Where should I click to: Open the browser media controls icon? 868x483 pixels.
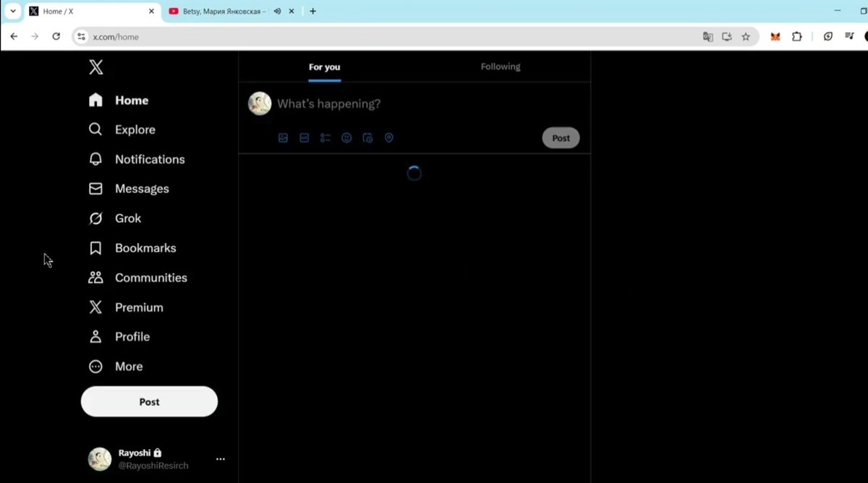coord(849,36)
